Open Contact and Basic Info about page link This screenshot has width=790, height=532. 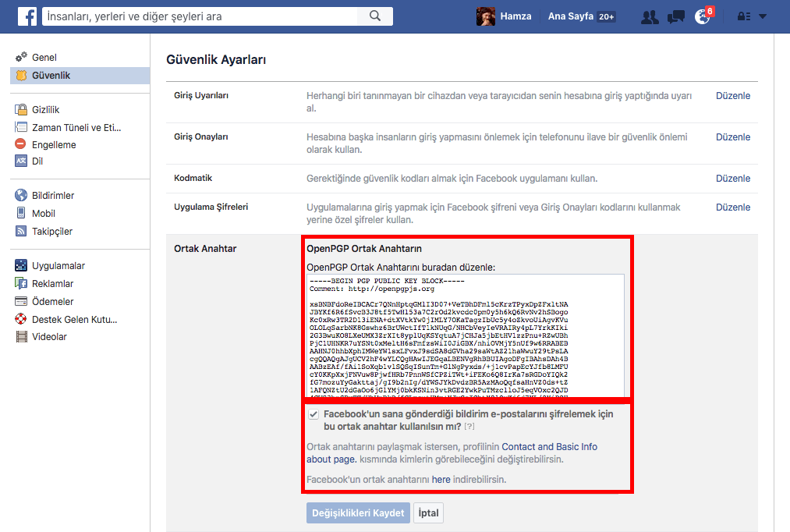(x=452, y=453)
